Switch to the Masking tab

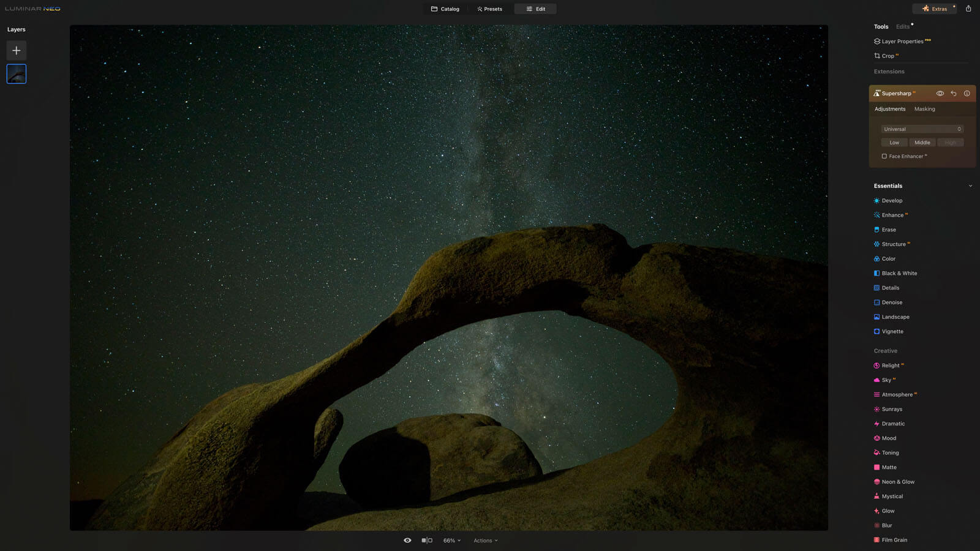(924, 109)
